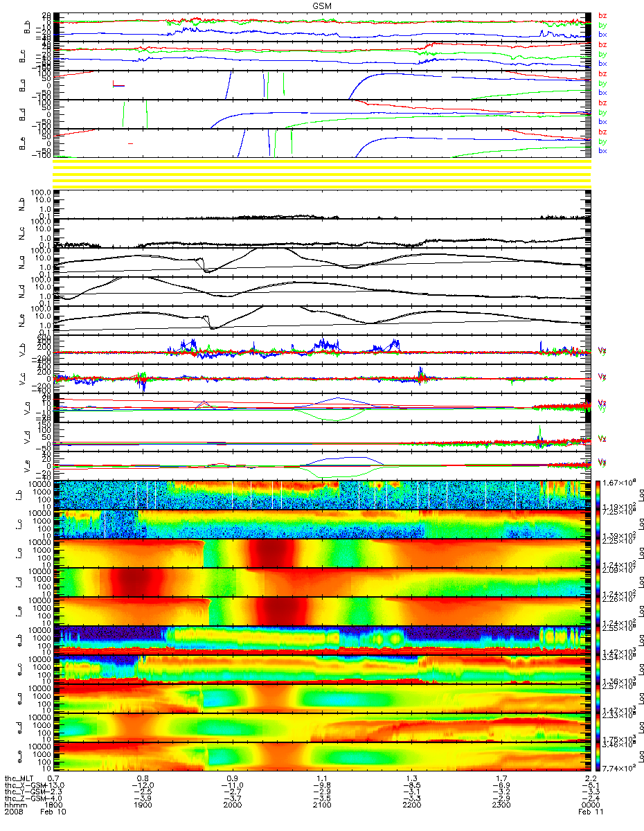The height and width of the screenshot is (831, 644).
Task: Click the 2300 time tick label
Action: tap(501, 805)
